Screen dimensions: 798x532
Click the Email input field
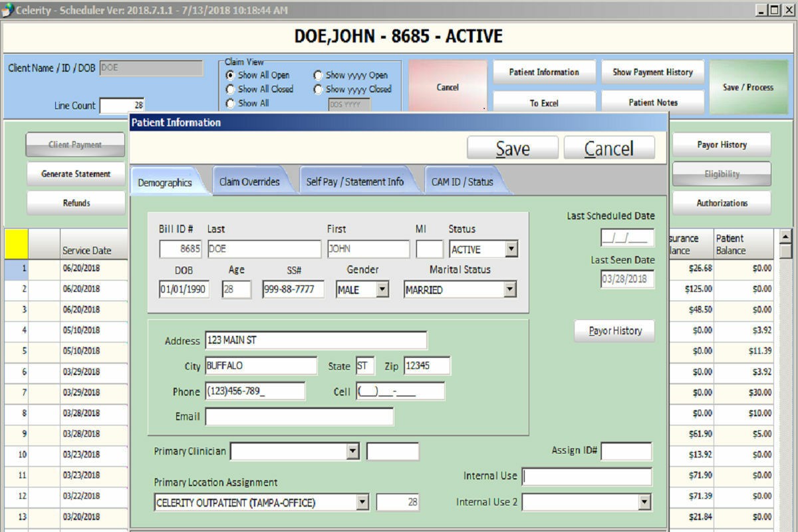299,417
